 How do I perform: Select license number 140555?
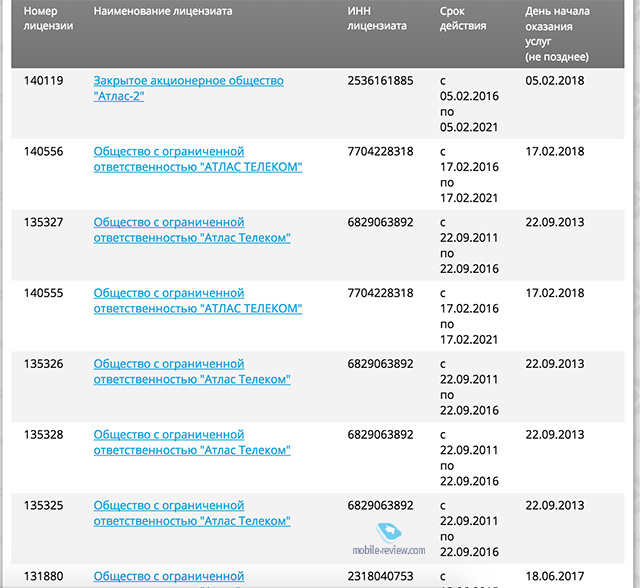click(x=43, y=293)
